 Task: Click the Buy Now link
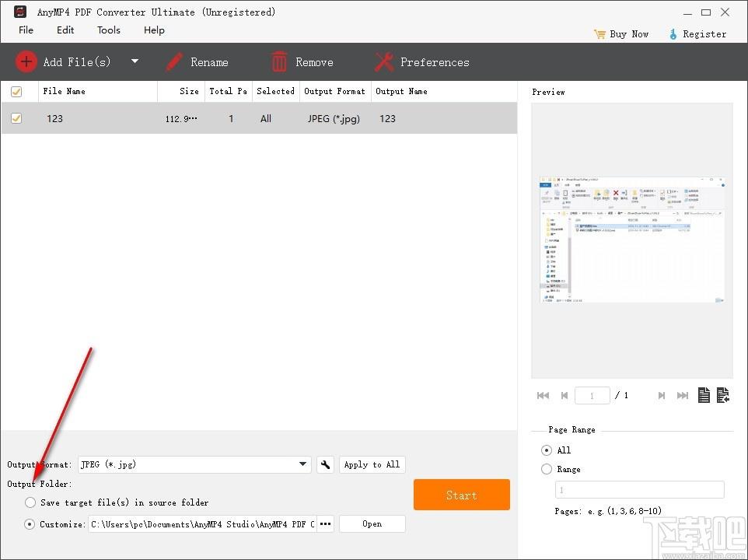(x=629, y=34)
